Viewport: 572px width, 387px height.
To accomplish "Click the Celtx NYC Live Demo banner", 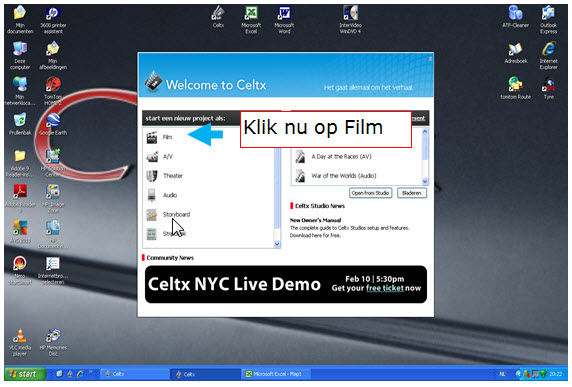I will 286,285.
